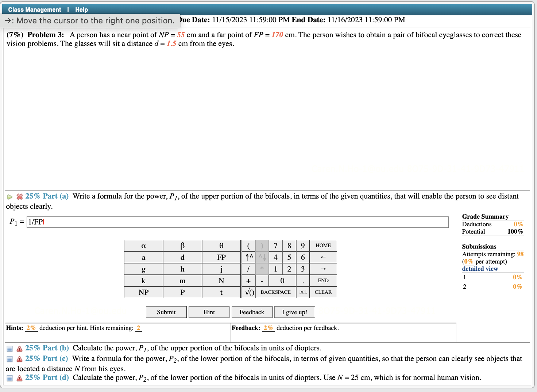Viewport: 537px width, 392px height.
Task: Insert variable m from keypad
Action: tap(182, 281)
